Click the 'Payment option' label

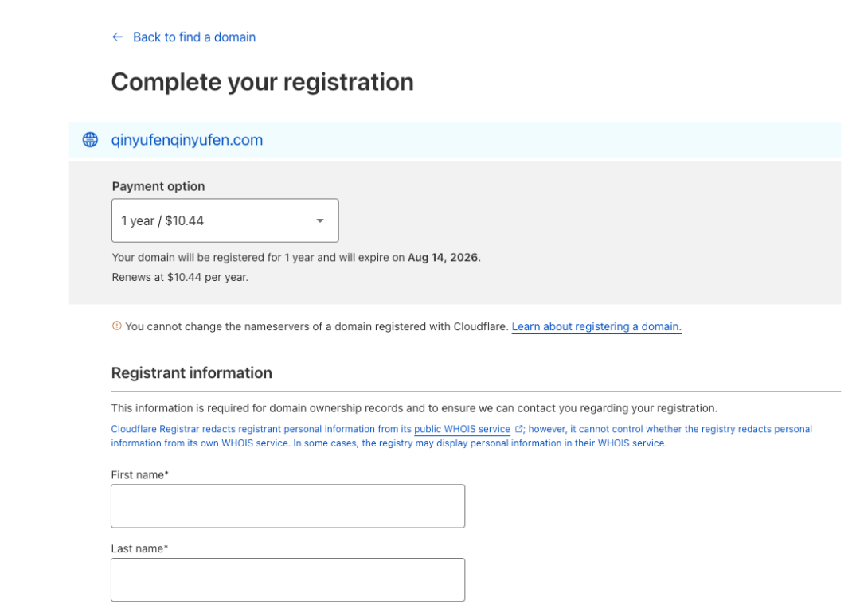(x=158, y=186)
